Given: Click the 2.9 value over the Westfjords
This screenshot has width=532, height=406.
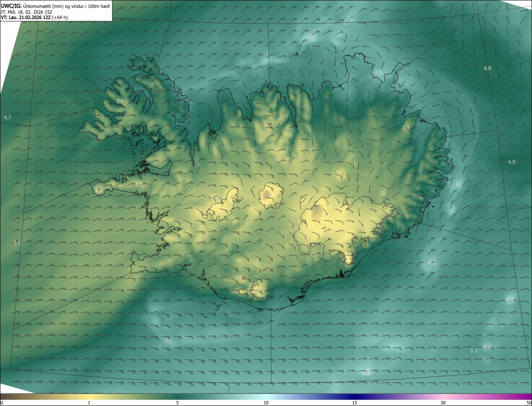Looking at the screenshot, I should click(120, 101).
